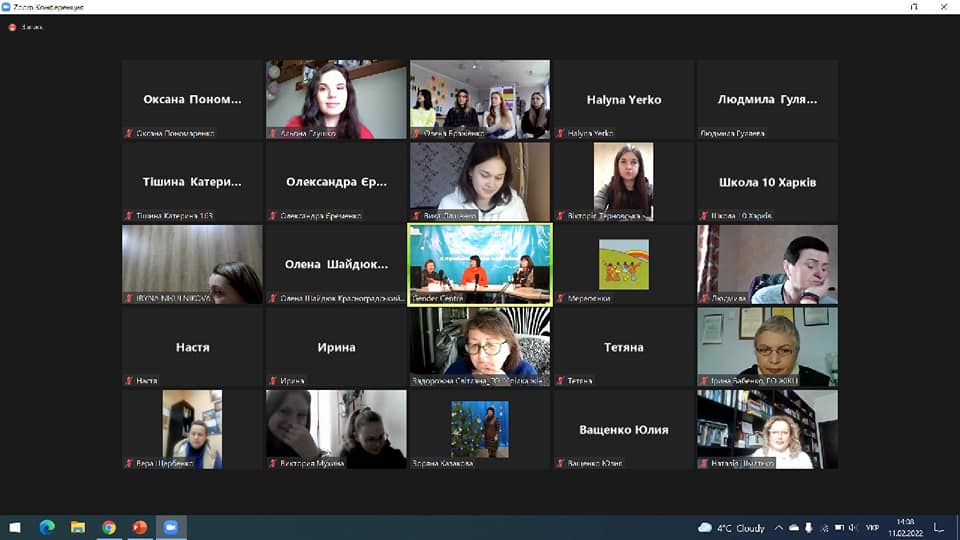Select the Halyna Yerko participant tile
This screenshot has height=540, width=960.
pos(624,99)
